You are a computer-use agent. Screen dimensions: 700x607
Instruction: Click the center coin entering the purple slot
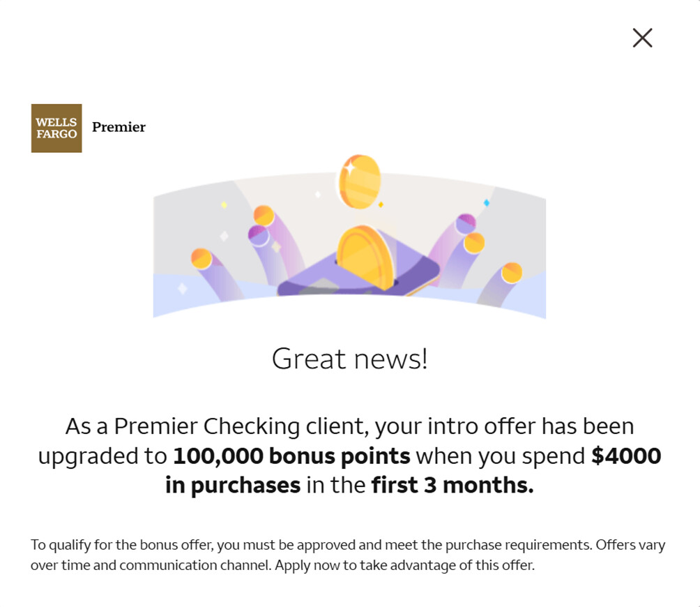pyautogui.click(x=366, y=257)
